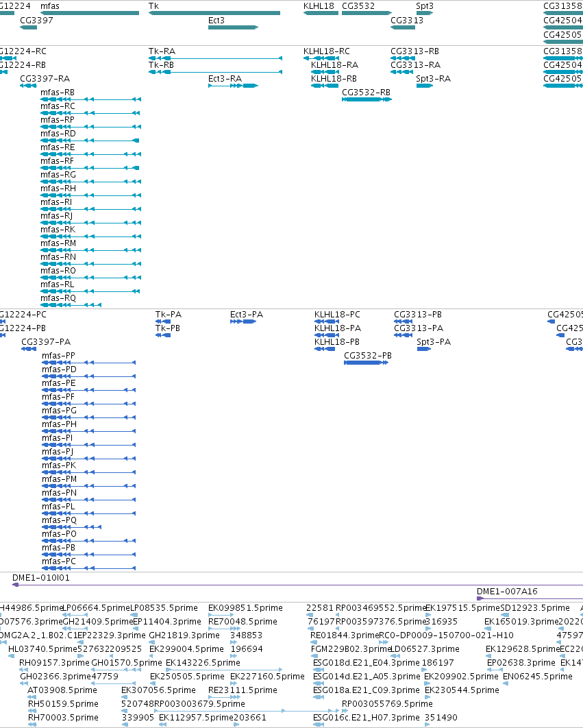Click the DME1-010I01 clone label
Viewport: 583px width, 728px height.
pyautogui.click(x=41, y=578)
